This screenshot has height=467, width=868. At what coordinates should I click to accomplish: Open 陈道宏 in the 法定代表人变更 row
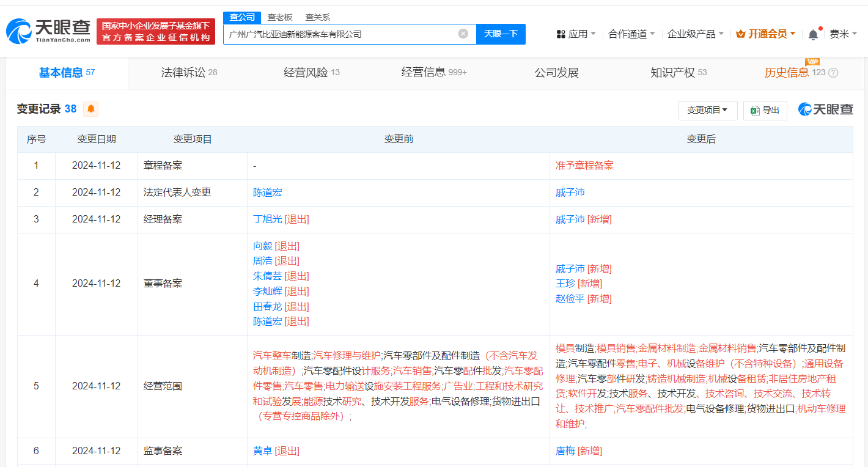point(268,193)
